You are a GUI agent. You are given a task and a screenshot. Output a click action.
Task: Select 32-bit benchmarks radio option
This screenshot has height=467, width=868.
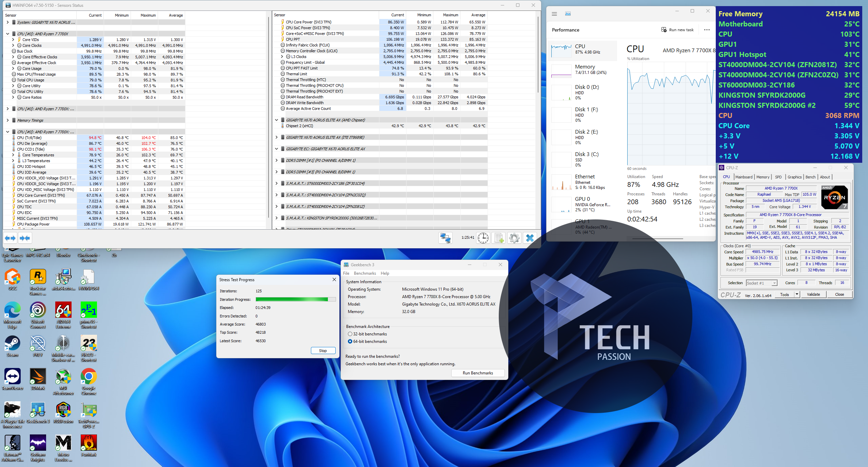[350, 334]
